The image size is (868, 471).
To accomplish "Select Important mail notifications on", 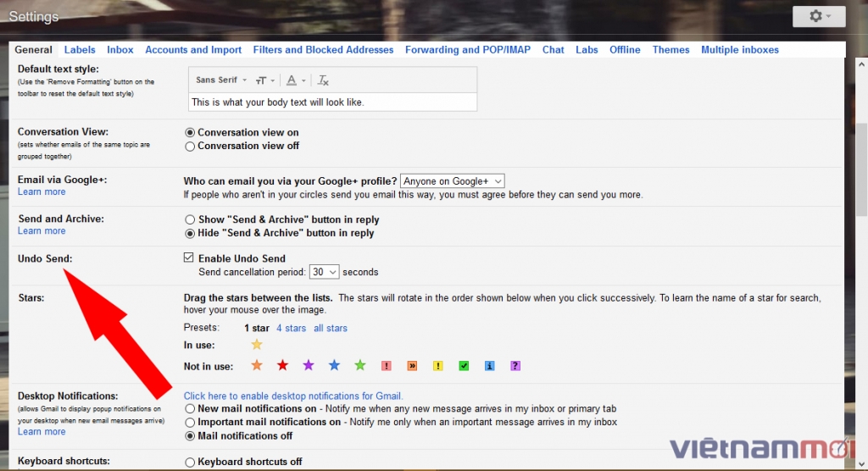I will coord(190,423).
